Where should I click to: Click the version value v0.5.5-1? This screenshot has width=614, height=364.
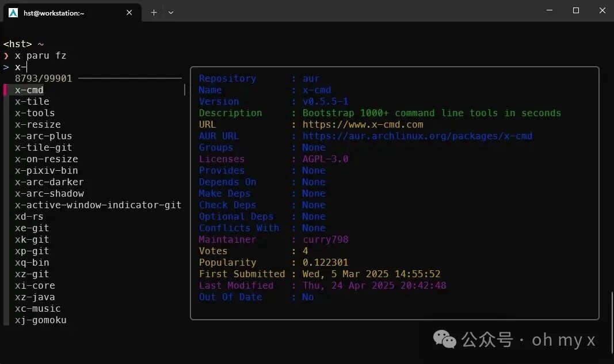pos(325,101)
